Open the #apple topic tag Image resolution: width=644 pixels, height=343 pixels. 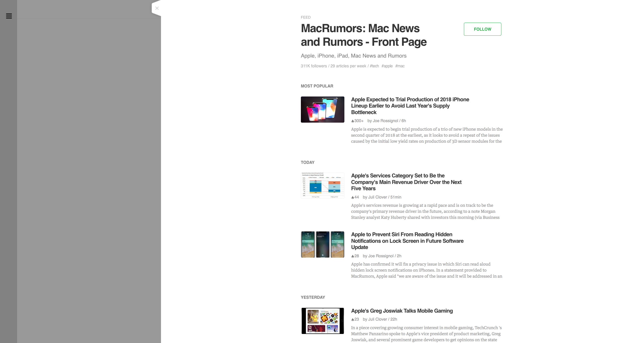[387, 66]
